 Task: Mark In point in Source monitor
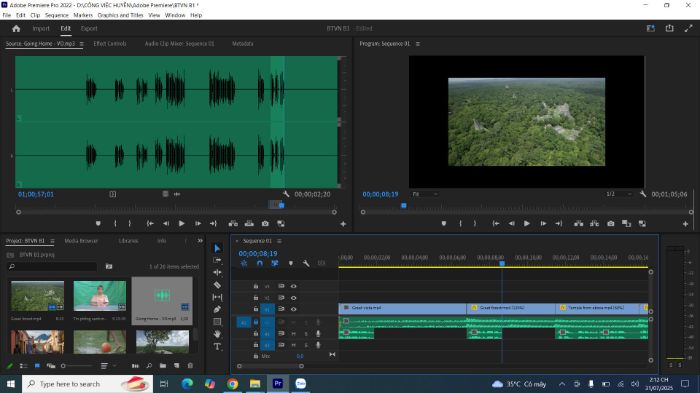(115, 223)
